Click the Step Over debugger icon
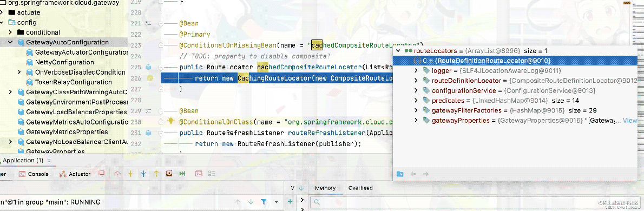 click(x=118, y=174)
